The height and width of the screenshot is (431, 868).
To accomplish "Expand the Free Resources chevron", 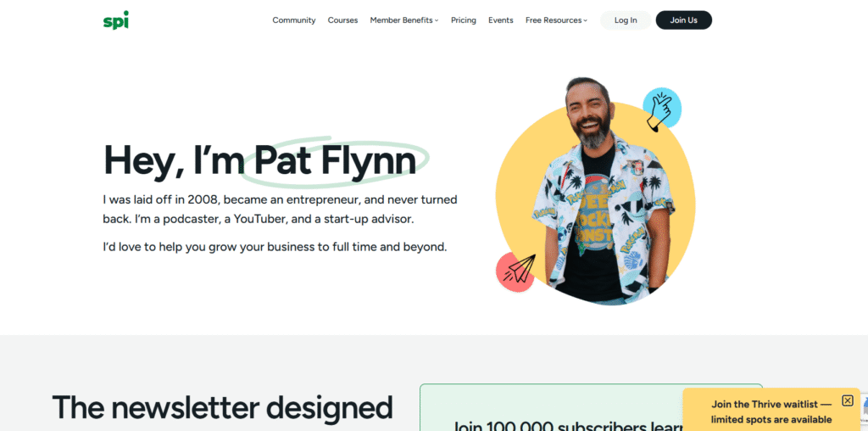I will [x=585, y=20].
